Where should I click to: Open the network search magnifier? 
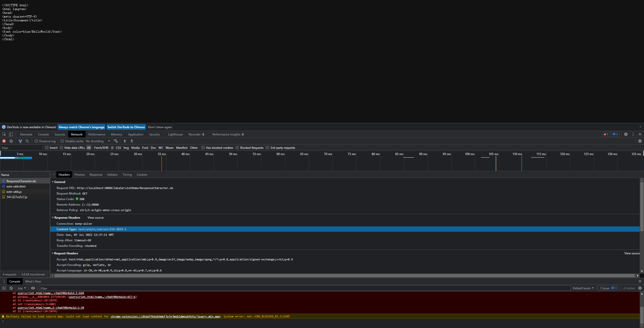click(x=27, y=141)
